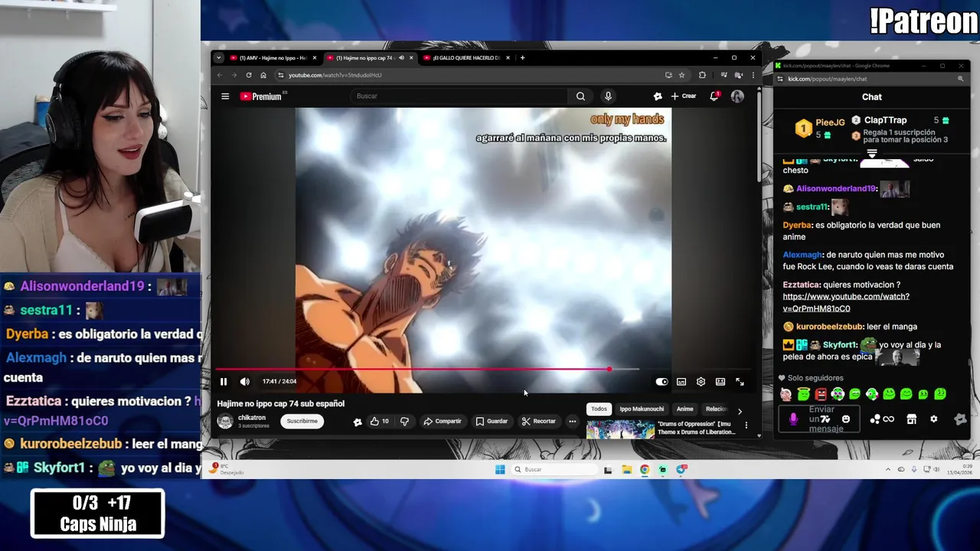
Task: Select the Ippo Makunouchi filter chip
Action: tap(642, 409)
